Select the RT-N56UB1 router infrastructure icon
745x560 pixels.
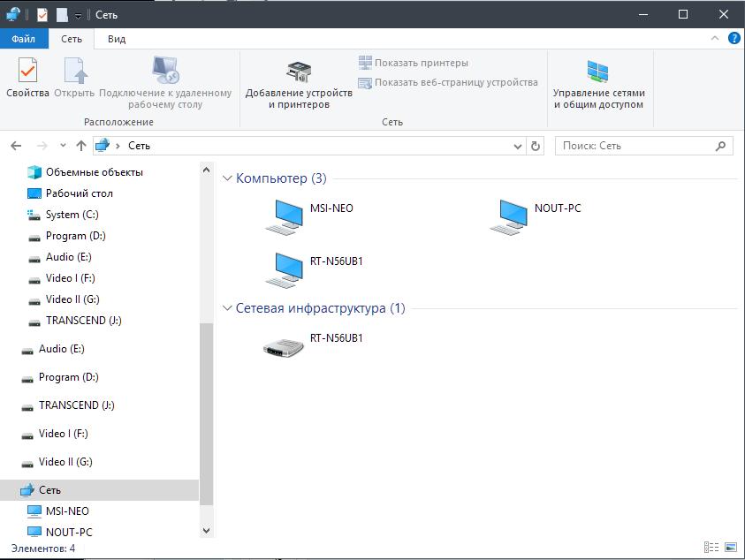coord(285,346)
